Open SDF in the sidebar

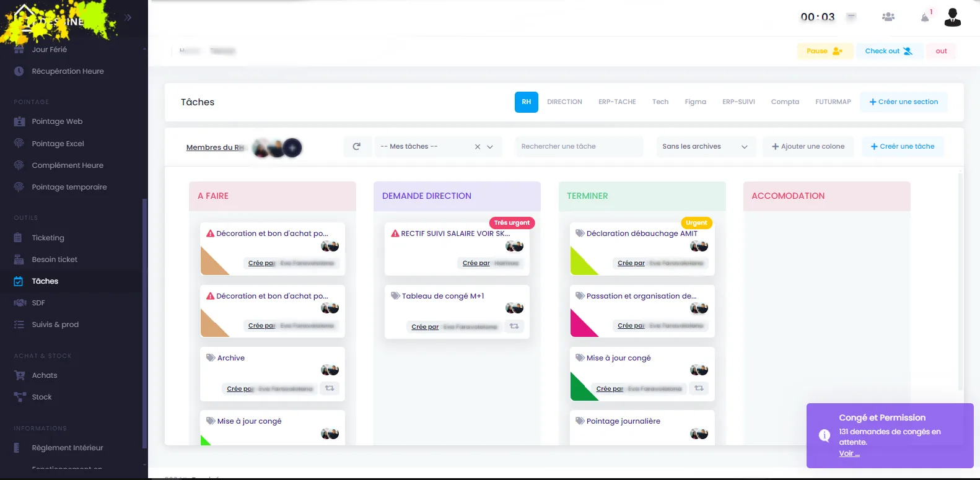(38, 303)
